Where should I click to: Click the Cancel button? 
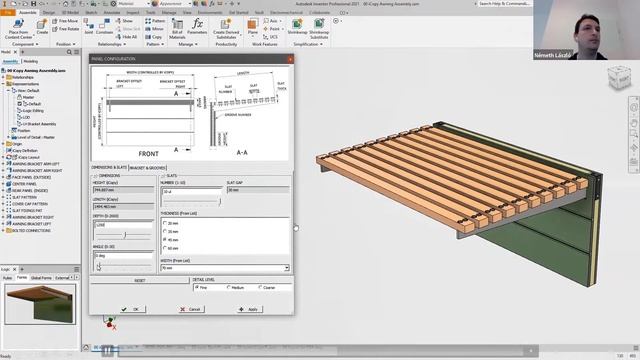coord(191,309)
